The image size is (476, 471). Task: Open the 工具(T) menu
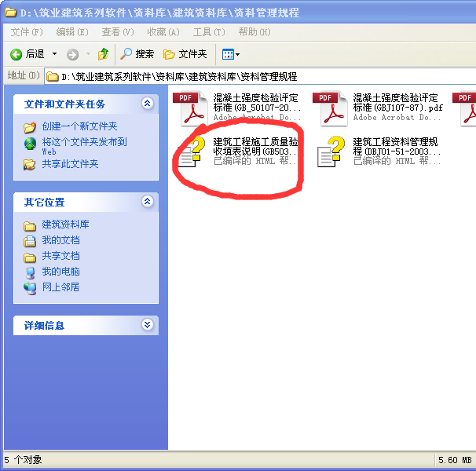(209, 32)
